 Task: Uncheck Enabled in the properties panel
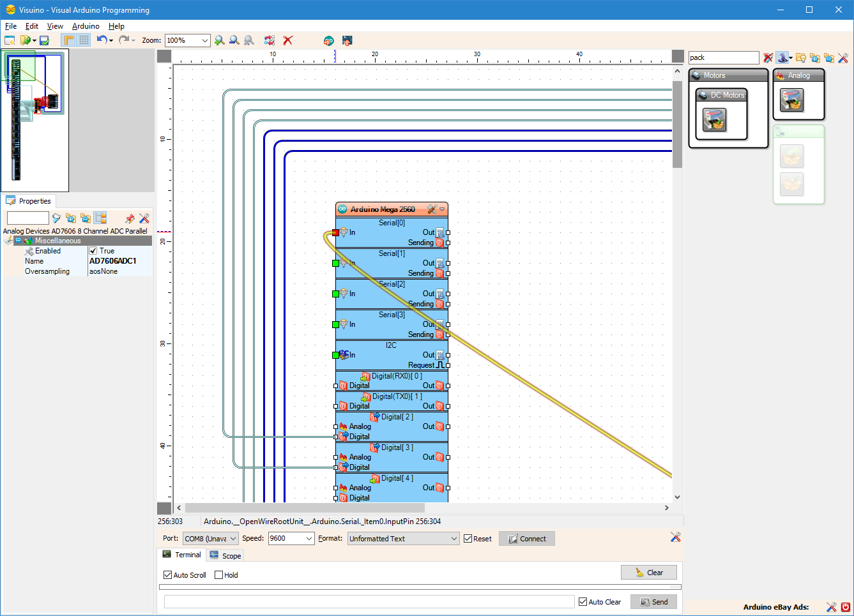click(x=93, y=250)
